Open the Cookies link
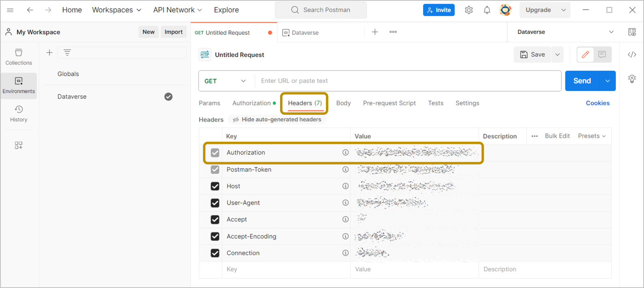The image size is (644, 288). (598, 103)
